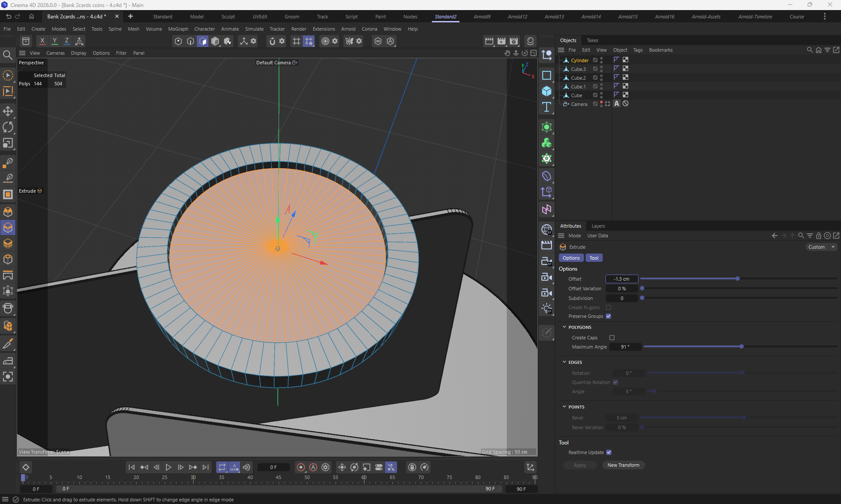Click the Offset value field
The height and width of the screenshot is (504, 841).
pos(621,279)
